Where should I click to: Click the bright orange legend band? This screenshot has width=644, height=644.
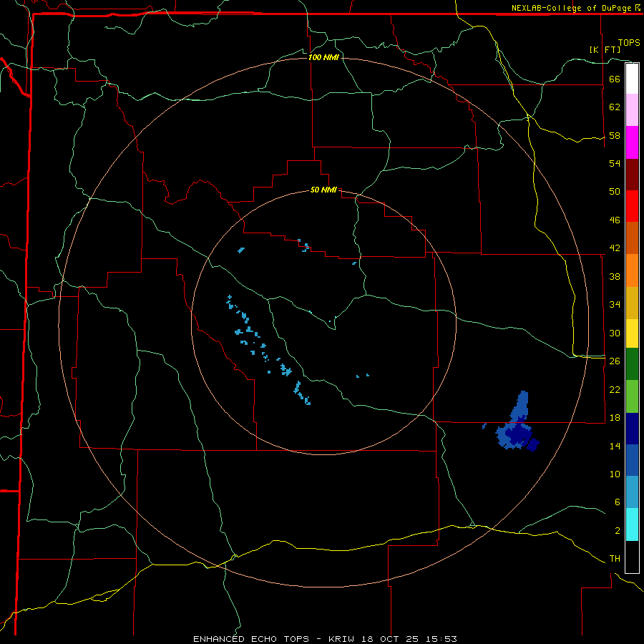click(x=632, y=270)
